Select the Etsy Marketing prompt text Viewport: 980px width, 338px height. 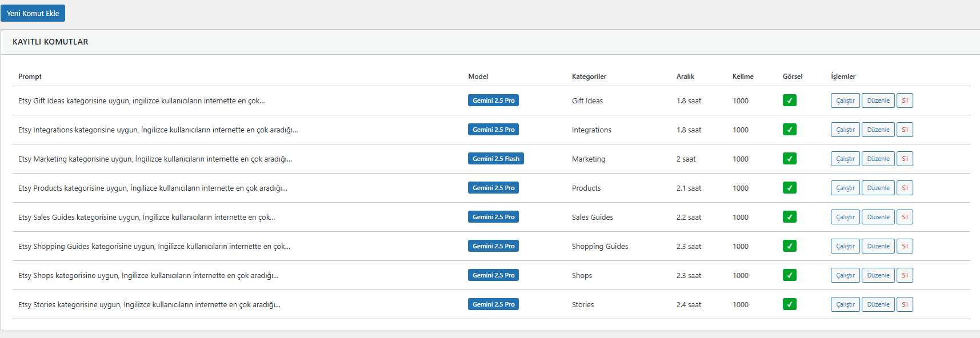[x=155, y=159]
